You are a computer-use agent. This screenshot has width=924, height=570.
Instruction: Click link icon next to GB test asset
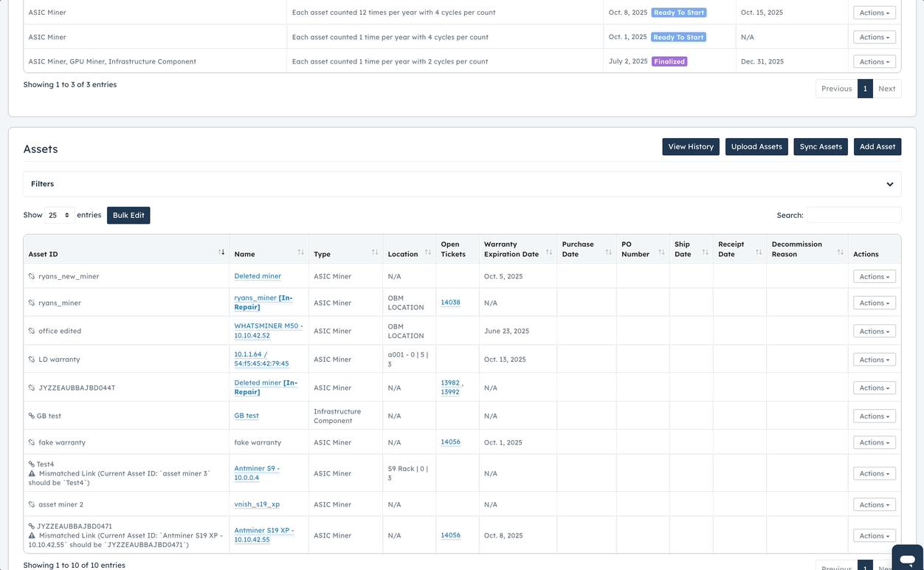(31, 416)
